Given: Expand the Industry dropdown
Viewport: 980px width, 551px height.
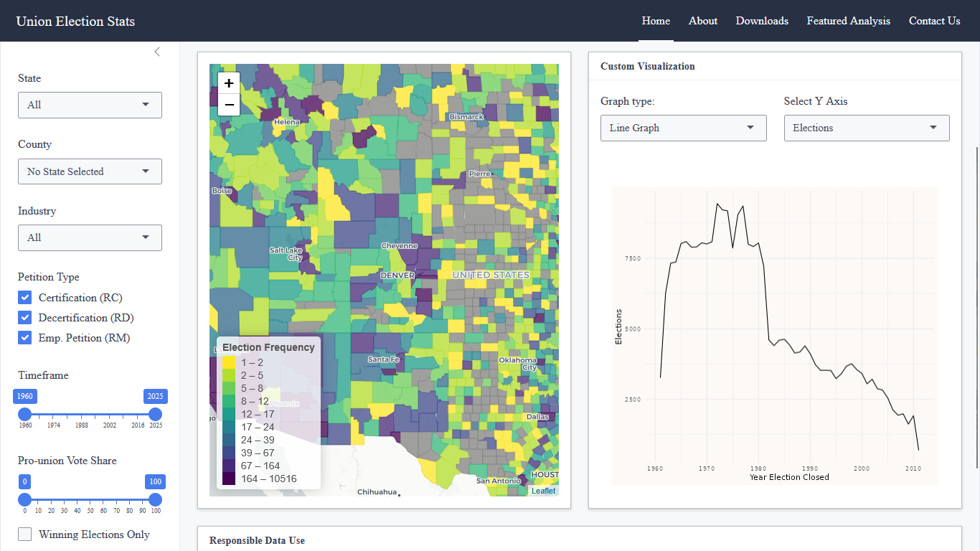Looking at the screenshot, I should pos(90,237).
